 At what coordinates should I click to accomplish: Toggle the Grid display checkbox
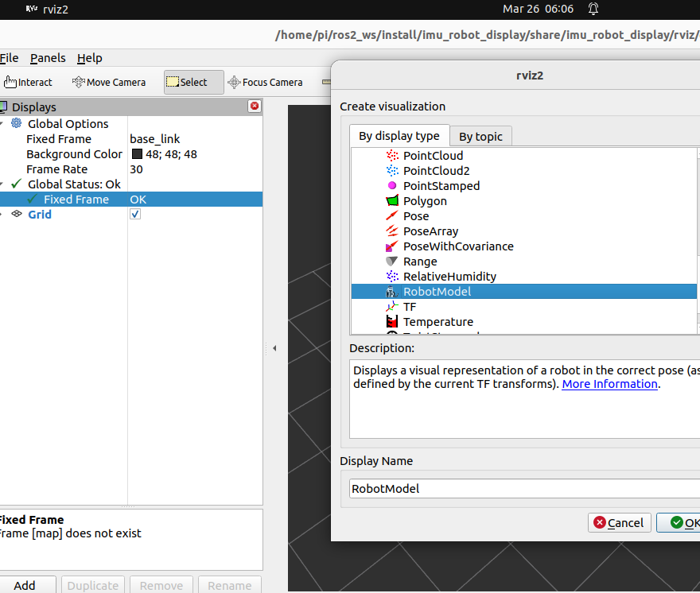click(x=135, y=214)
